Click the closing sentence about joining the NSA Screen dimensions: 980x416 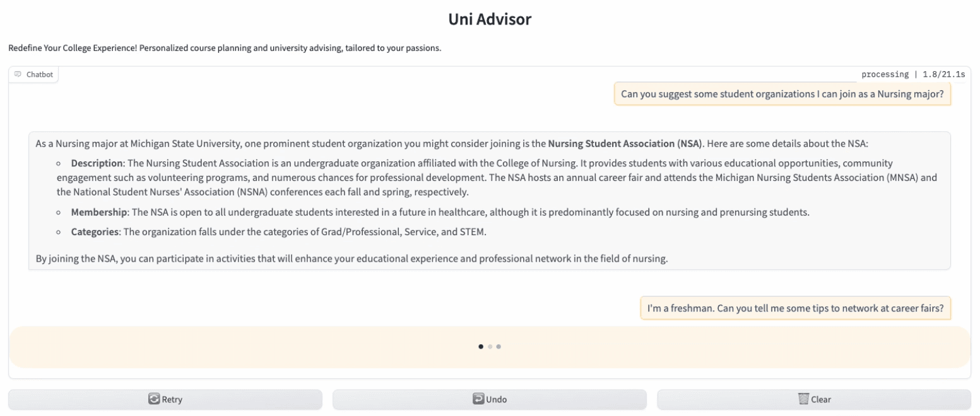(351, 258)
